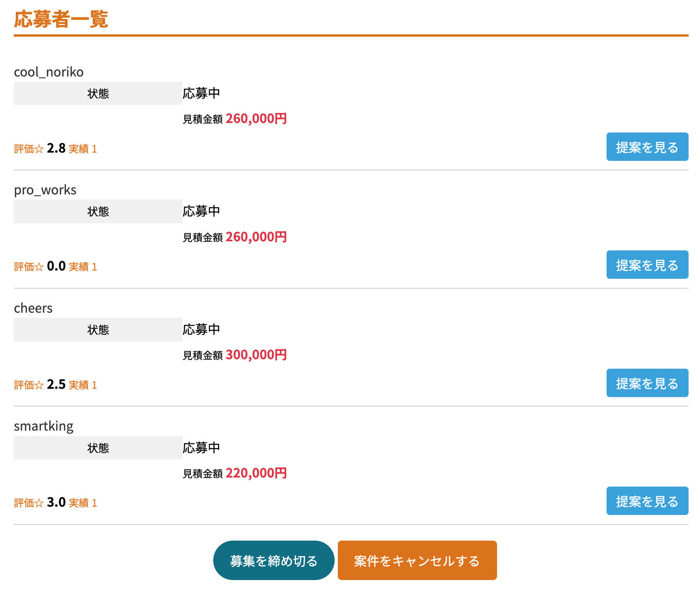The width and height of the screenshot is (700, 597).
Task: Click the 220,000円 estimate amount
Action: (256, 473)
